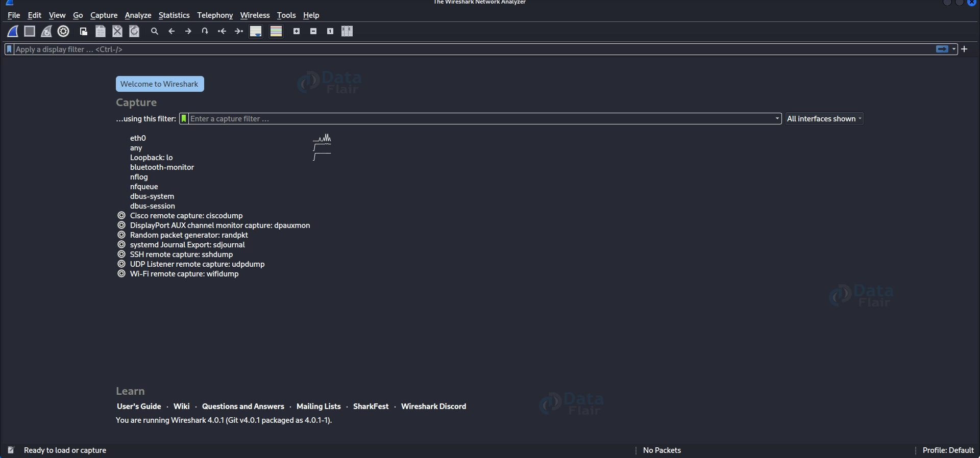Open the Capture menu
Viewport: 980px width, 458px height.
click(104, 15)
